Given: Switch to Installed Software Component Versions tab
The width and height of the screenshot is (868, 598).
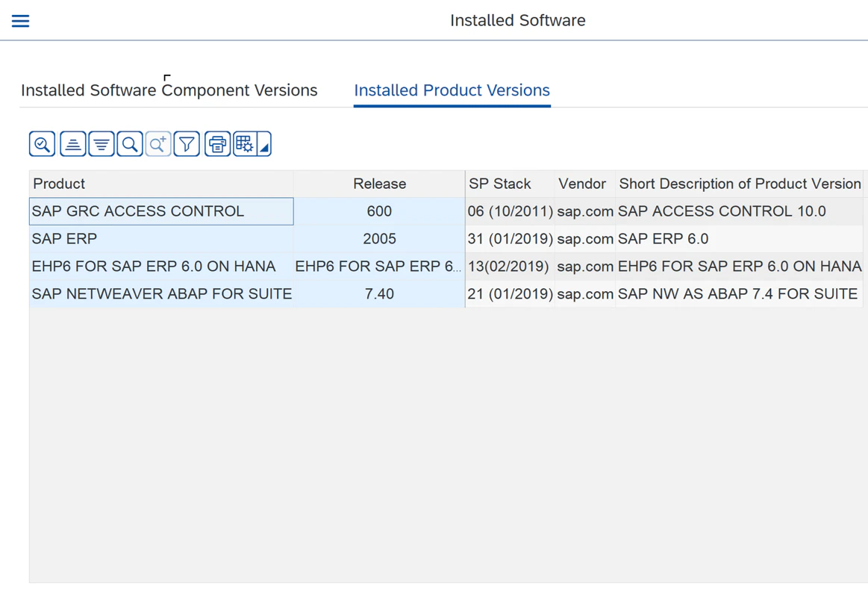Looking at the screenshot, I should pos(169,90).
